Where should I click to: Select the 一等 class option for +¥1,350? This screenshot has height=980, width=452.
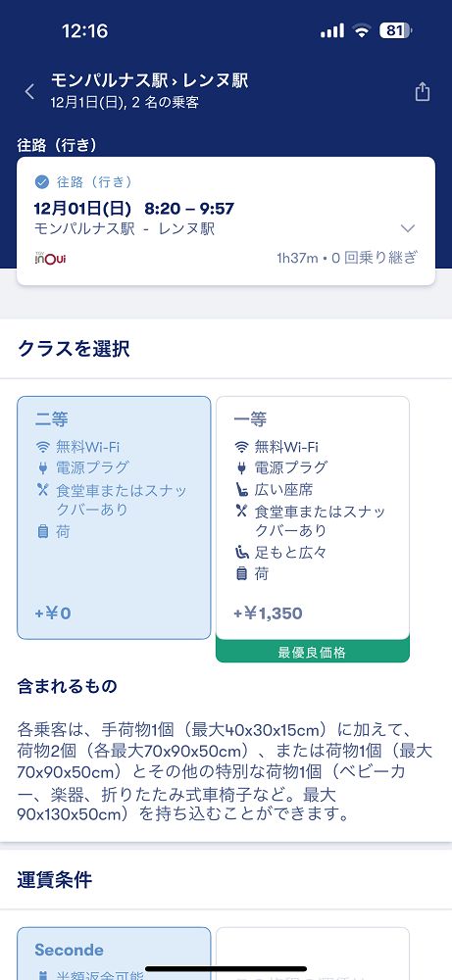coord(313,517)
